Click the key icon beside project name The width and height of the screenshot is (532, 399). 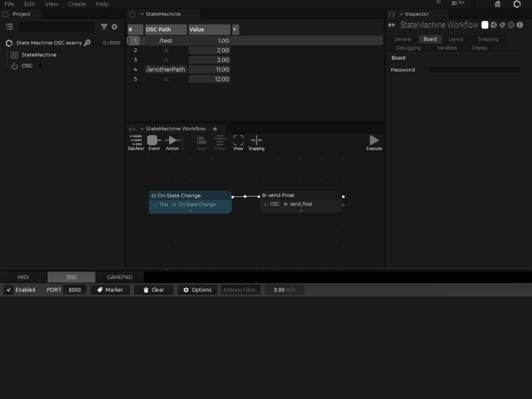pos(87,43)
